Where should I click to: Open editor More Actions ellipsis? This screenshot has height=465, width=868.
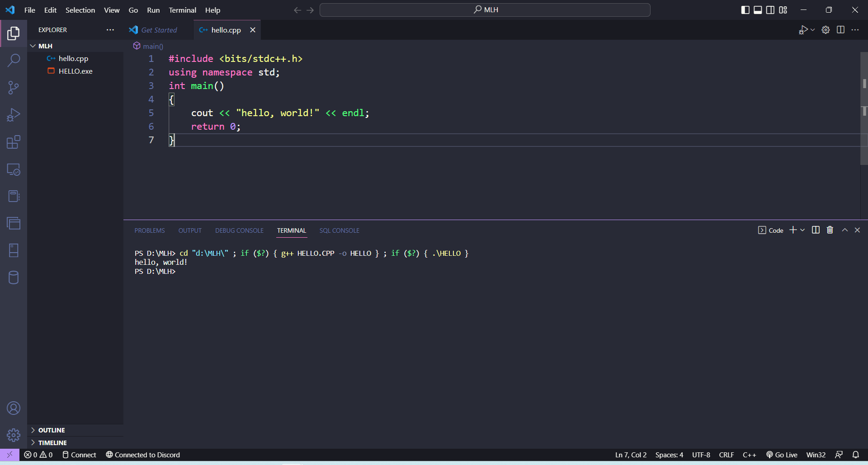[855, 30]
